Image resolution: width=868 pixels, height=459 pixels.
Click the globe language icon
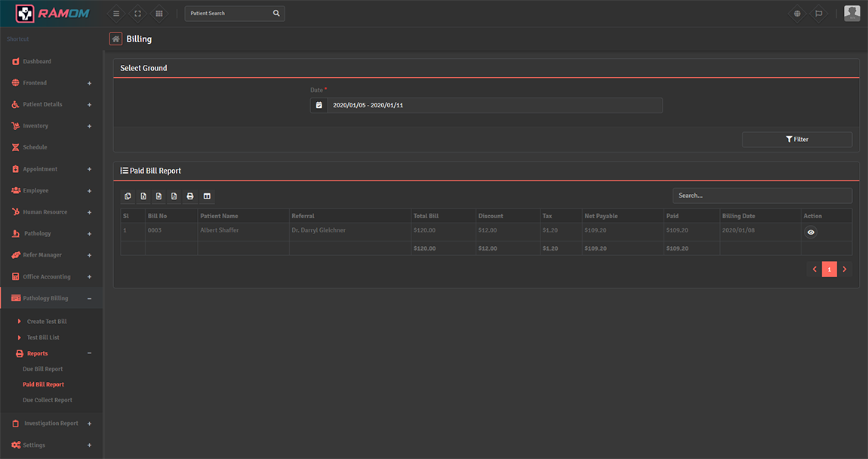click(x=797, y=14)
